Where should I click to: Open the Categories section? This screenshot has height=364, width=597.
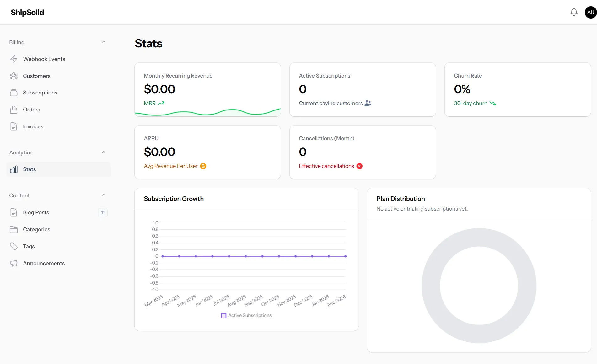pos(36,229)
